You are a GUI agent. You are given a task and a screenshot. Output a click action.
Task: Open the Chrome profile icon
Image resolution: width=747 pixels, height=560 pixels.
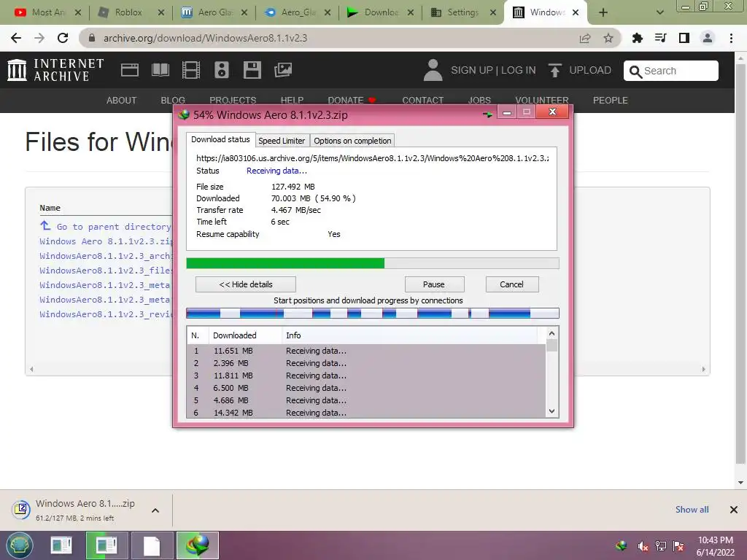(x=708, y=38)
